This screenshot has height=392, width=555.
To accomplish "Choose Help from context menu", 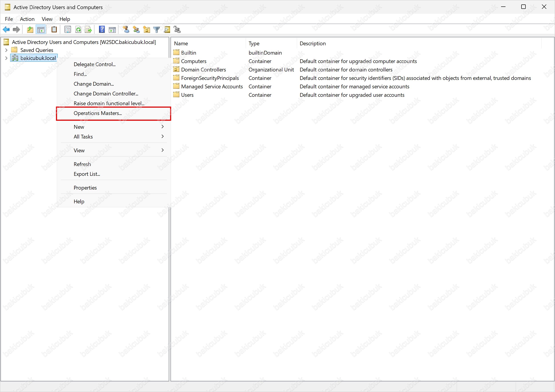I will click(114, 201).
